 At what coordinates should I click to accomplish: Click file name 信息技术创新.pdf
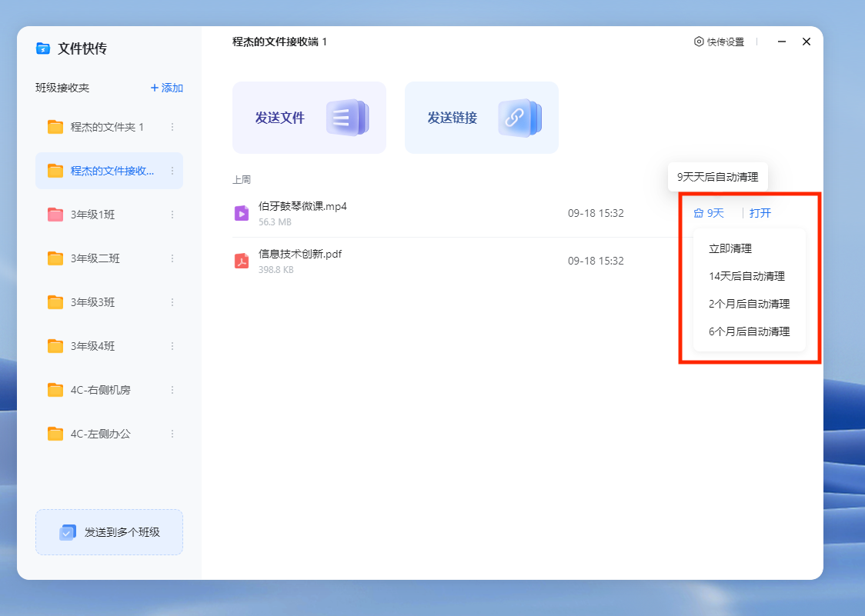[x=300, y=254]
